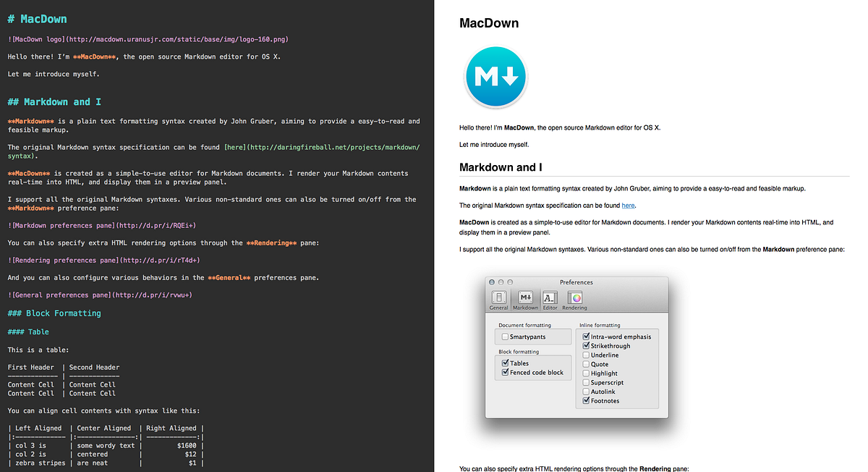Click the "Markdown and I" preview heading
Image resolution: width=868 pixels, height=472 pixels.
[x=501, y=167]
